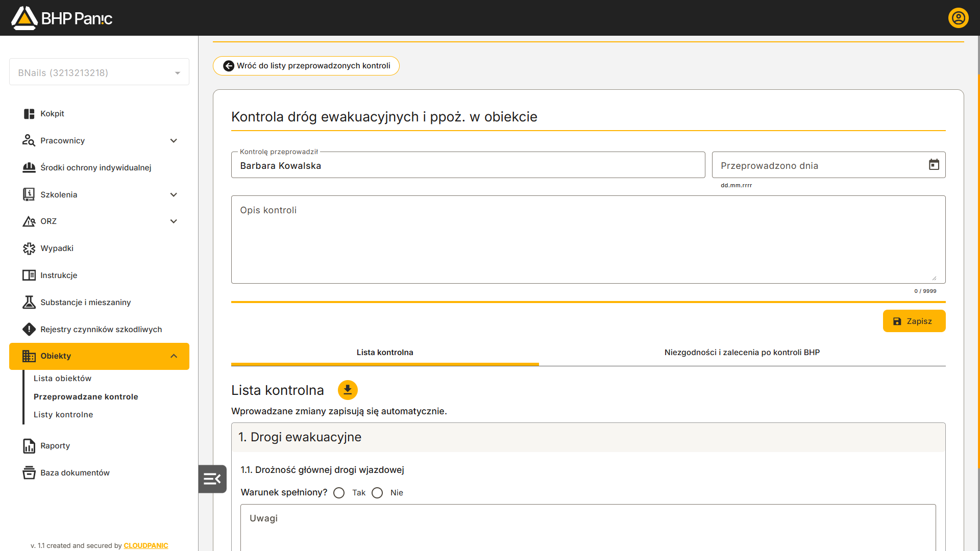The height and width of the screenshot is (551, 980).
Task: Click the BHP Panic logo
Action: click(x=62, y=18)
